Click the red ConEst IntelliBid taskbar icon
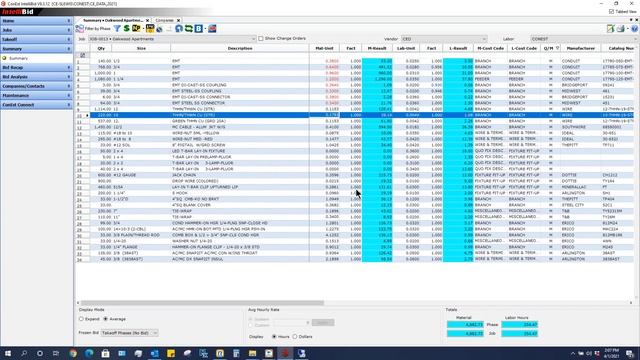Viewport: 640px width, 360px height. point(285,353)
